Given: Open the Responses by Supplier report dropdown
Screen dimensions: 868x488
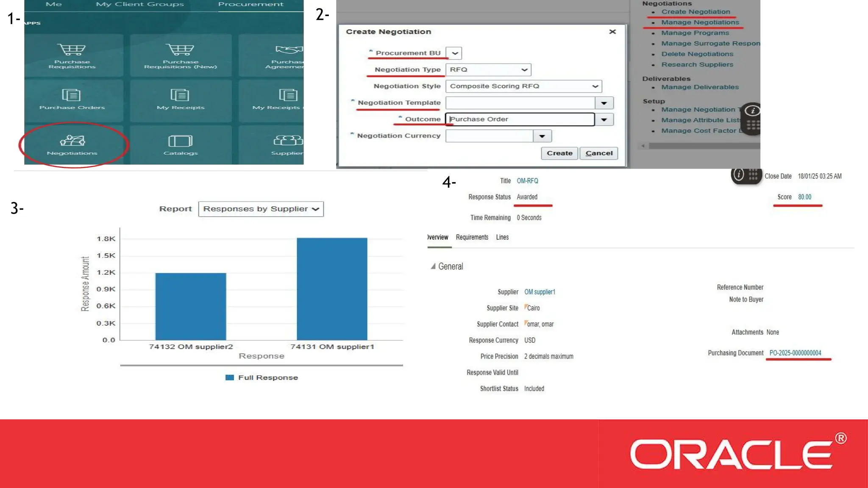Looking at the screenshot, I should [261, 209].
